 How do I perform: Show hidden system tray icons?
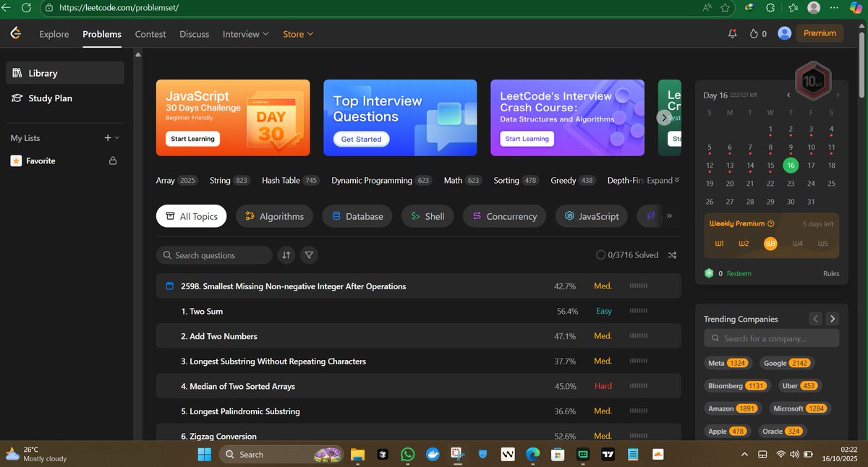click(745, 454)
